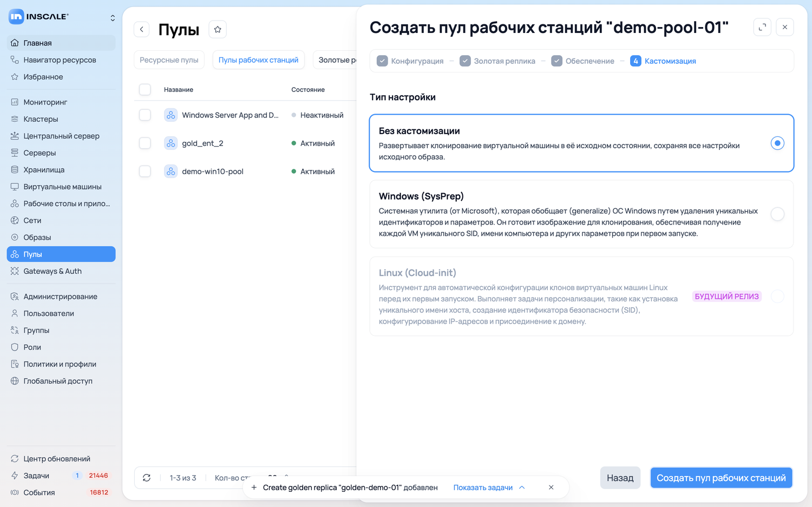Click the Избранное star icon in sidebar

(x=15, y=77)
